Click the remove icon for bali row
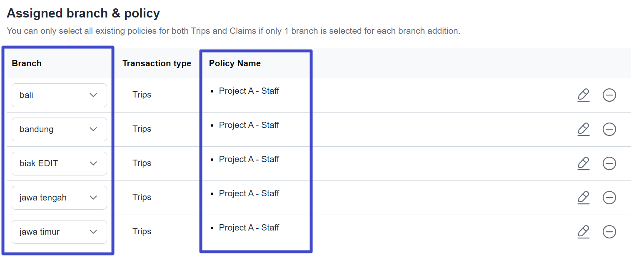Image resolution: width=644 pixels, height=258 pixels. (x=609, y=95)
